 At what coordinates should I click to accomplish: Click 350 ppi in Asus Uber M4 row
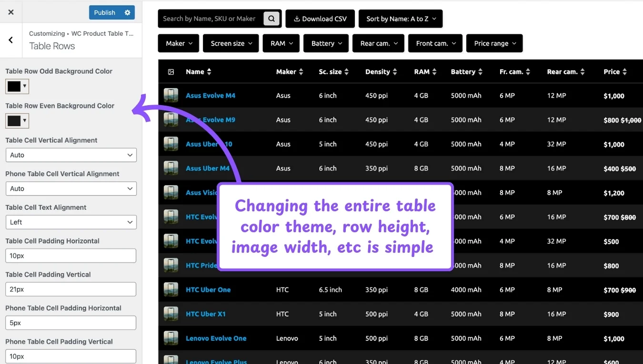tap(376, 168)
